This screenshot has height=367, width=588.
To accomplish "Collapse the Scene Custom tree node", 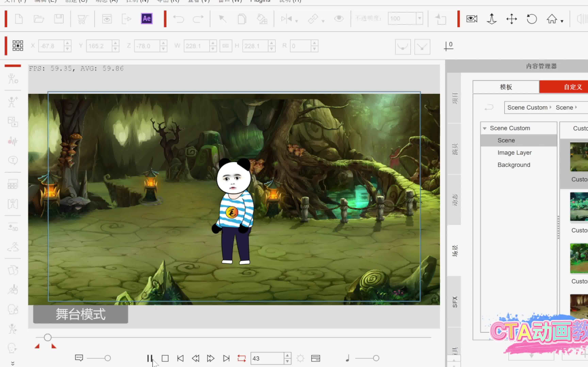I will tap(485, 128).
